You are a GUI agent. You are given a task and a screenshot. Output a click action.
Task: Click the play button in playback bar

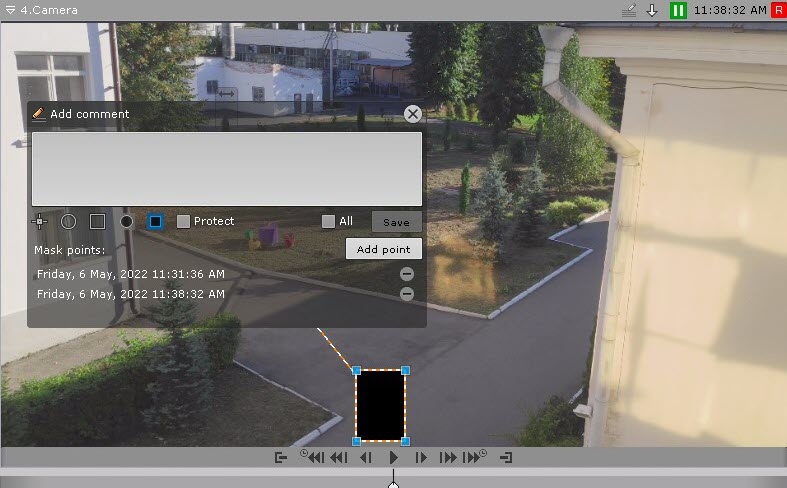(x=394, y=457)
